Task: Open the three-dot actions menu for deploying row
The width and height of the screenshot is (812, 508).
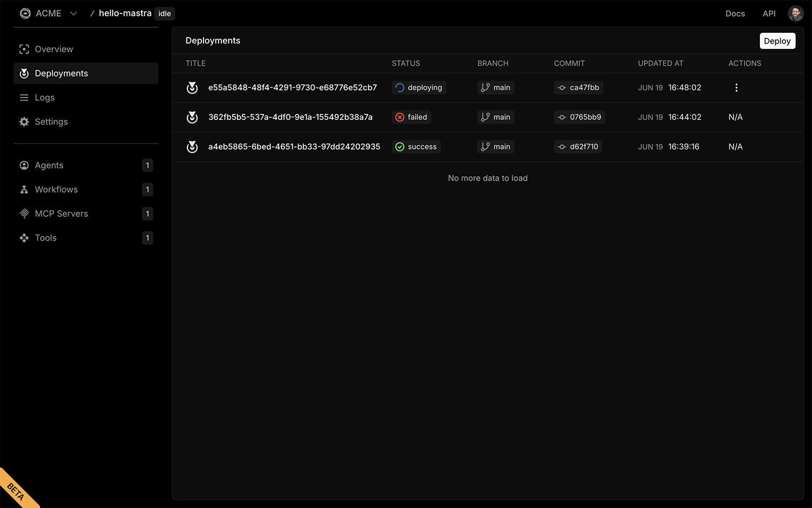Action: pos(736,88)
